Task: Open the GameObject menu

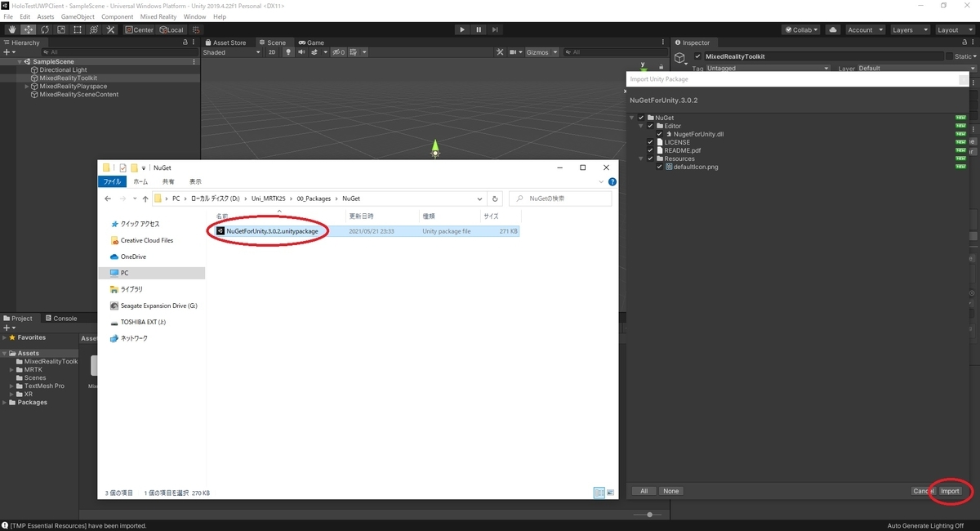Action: (78, 16)
